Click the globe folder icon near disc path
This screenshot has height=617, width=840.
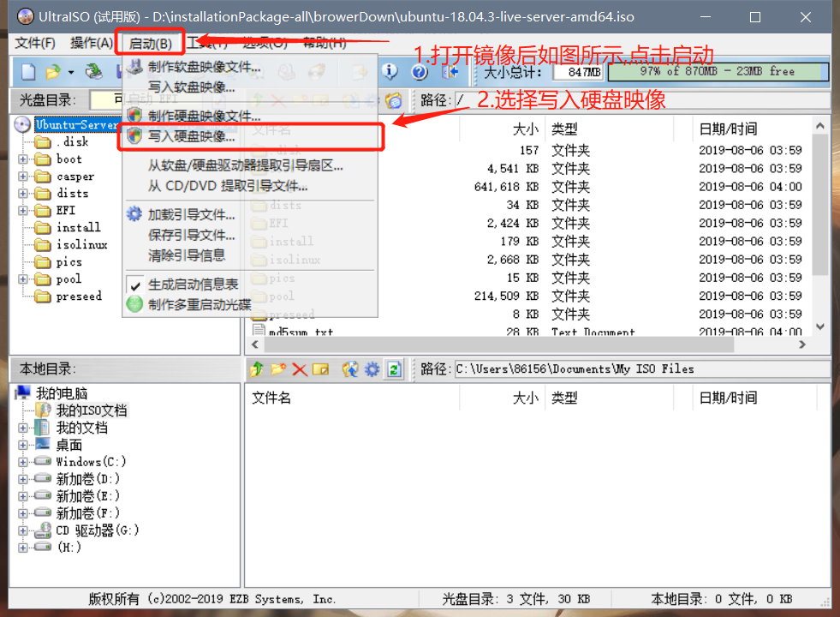tap(394, 100)
